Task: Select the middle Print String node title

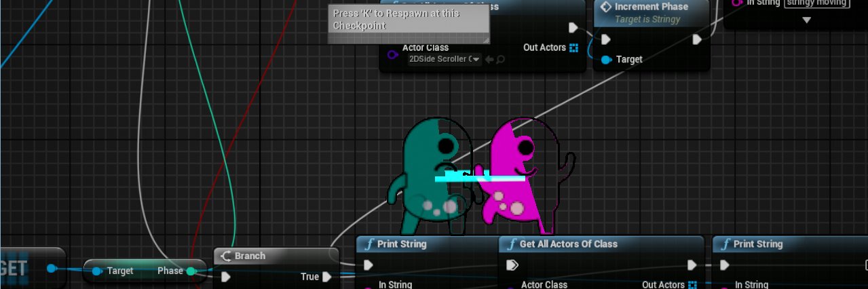Action: (x=402, y=244)
